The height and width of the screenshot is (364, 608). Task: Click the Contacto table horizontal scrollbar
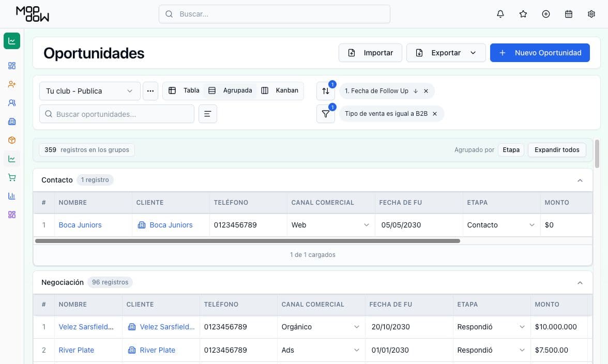pyautogui.click(x=247, y=241)
